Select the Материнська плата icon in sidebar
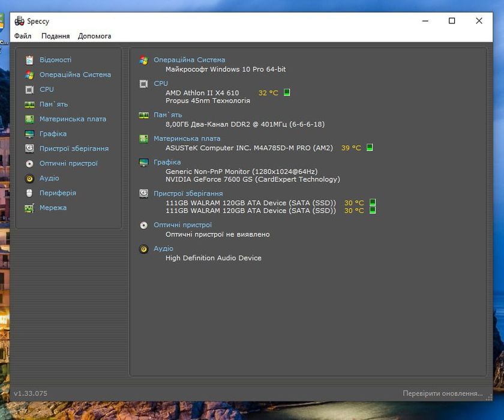Screen dimensions: 504x420 pos(29,119)
